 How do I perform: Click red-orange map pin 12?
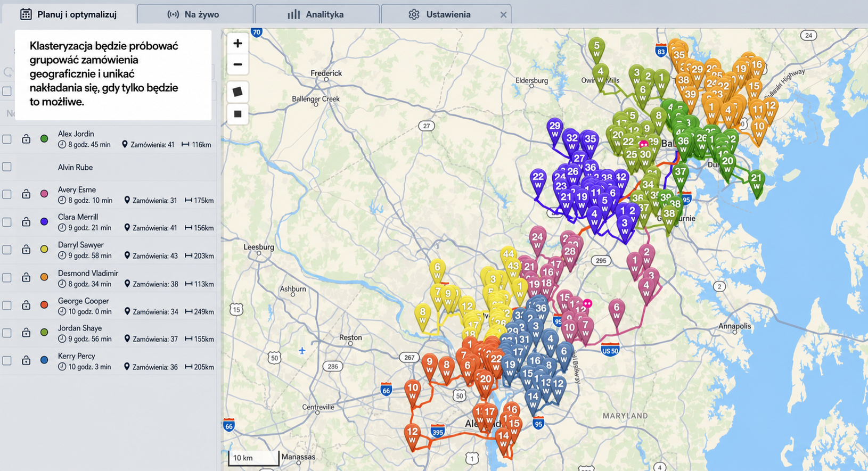[412, 435]
